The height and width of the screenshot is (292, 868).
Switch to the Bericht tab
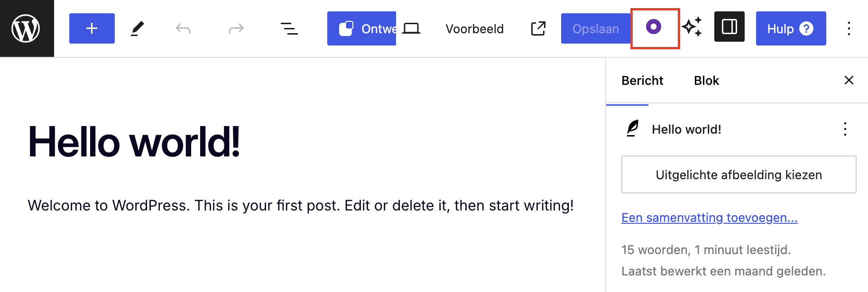[x=642, y=81]
